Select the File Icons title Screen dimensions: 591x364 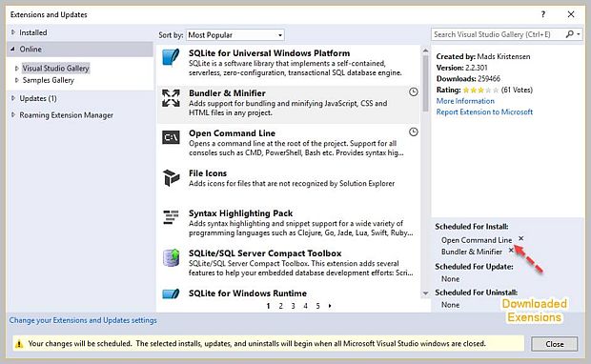point(208,173)
